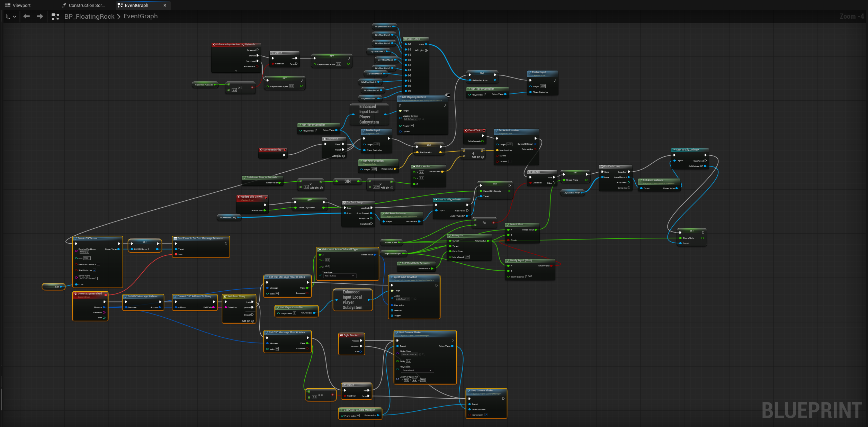Click the blueprint graph icon beside BP_FloatingRock

(55, 16)
